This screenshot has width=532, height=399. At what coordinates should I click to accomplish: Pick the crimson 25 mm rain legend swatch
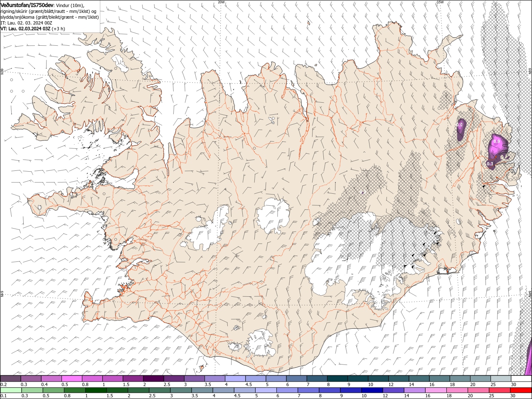tap(499, 390)
